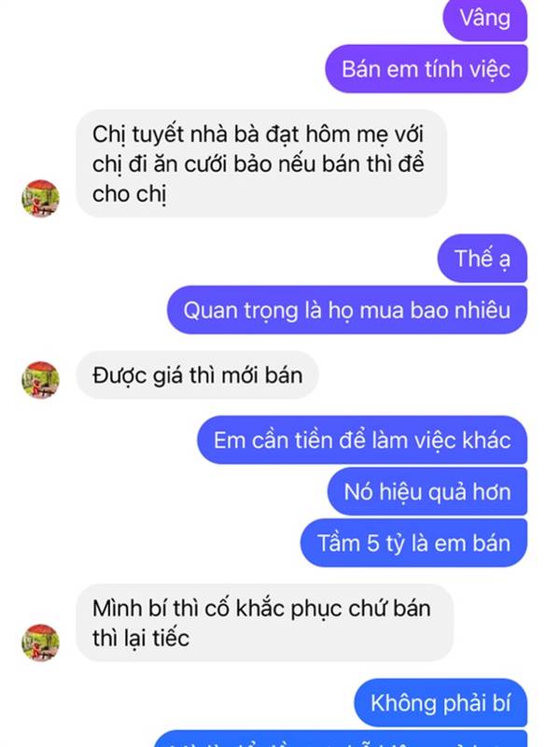Select the 'Thế ạ' sent message
Image resolution: width=560 pixels, height=747 pixels.
(x=483, y=259)
